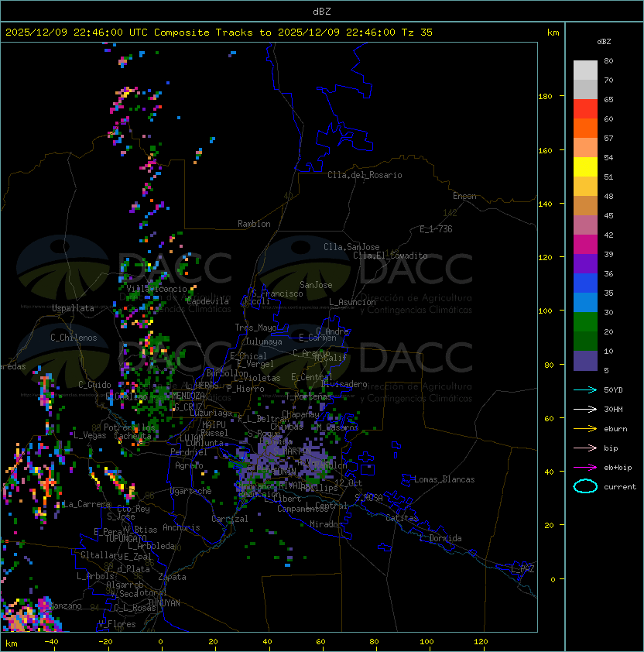
Task: Click the 'Ugarteche' map label
Action: pos(191,491)
